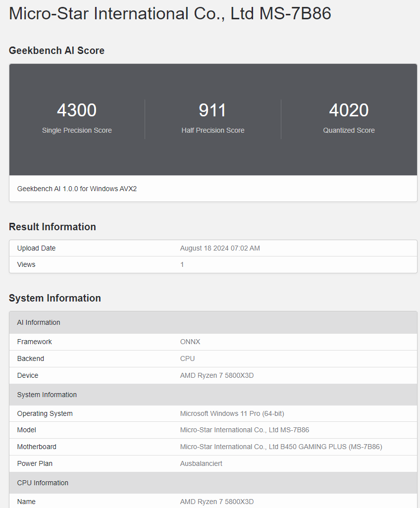Click the Motherboard row label
Image resolution: width=420 pixels, height=508 pixels.
coord(37,447)
